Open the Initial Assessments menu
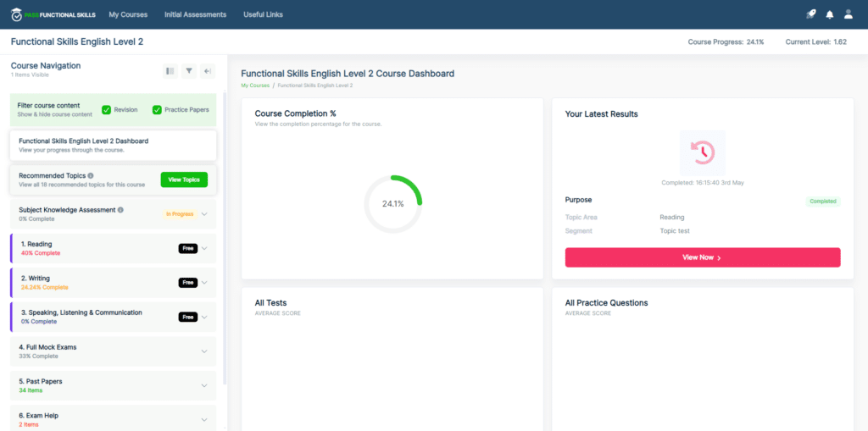This screenshot has width=868, height=431. 195,14
